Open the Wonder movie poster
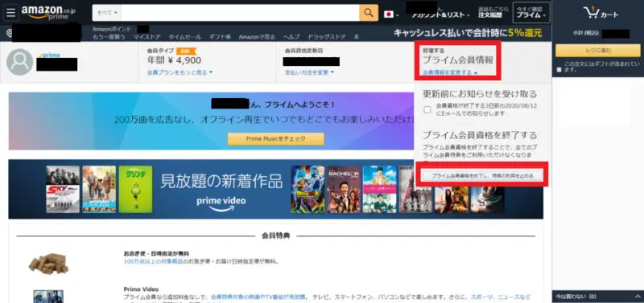Viewport: 644px width, 303px height. (99, 189)
